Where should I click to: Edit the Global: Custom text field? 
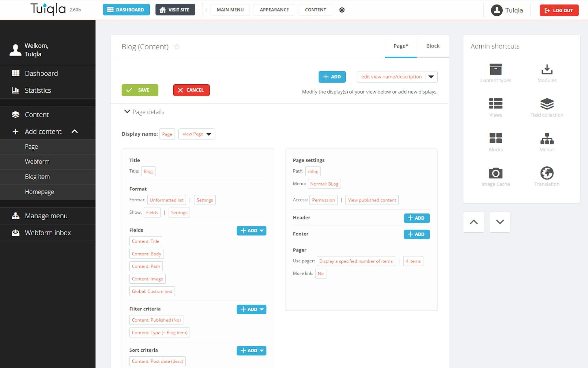click(152, 291)
